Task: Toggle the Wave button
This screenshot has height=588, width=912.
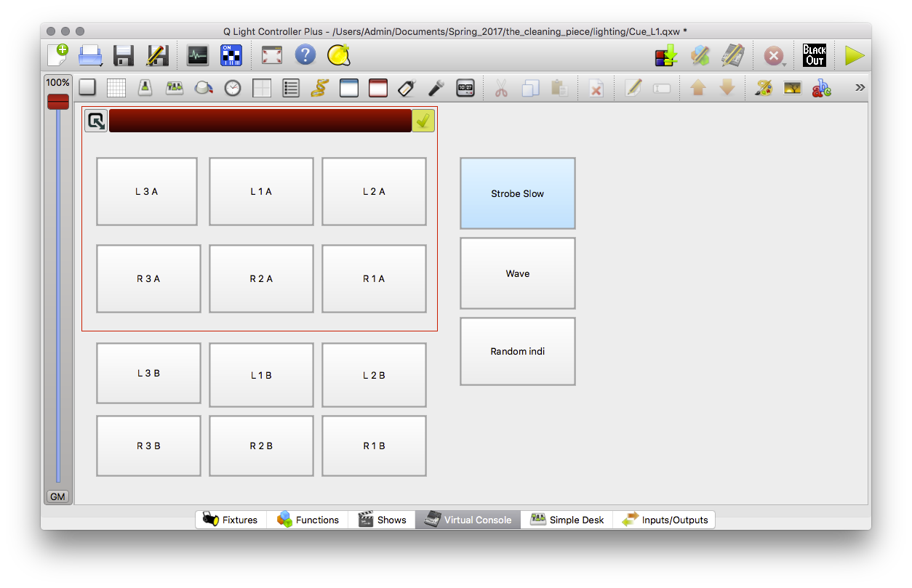Action: click(518, 273)
